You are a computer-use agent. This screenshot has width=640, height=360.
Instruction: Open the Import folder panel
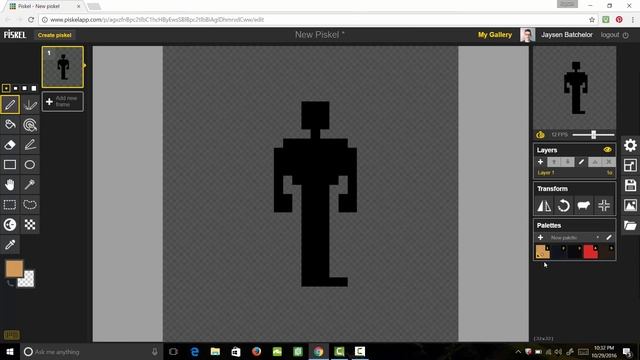pos(630,225)
